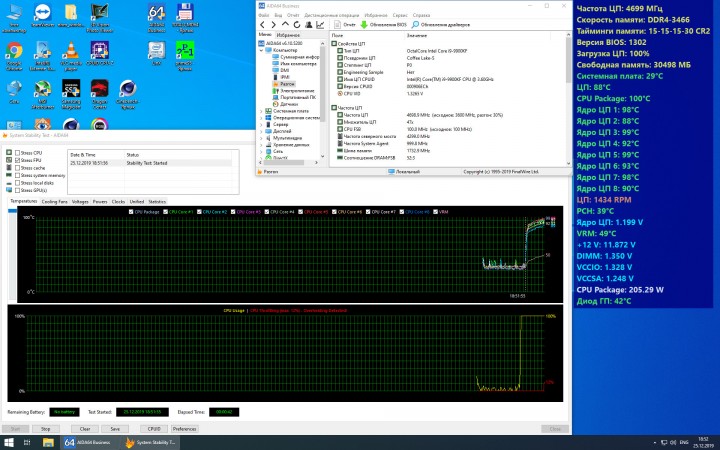Open Task View on the taskbar

pyautogui.click(x=27, y=443)
